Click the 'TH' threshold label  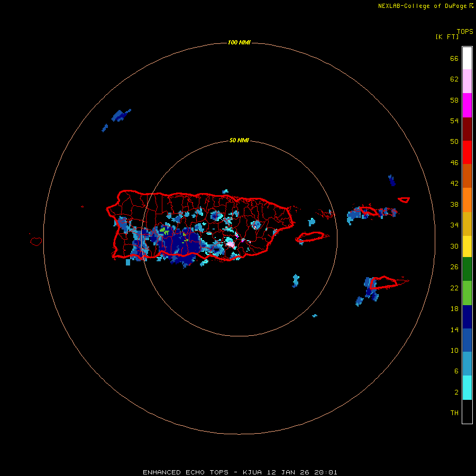[x=454, y=413]
